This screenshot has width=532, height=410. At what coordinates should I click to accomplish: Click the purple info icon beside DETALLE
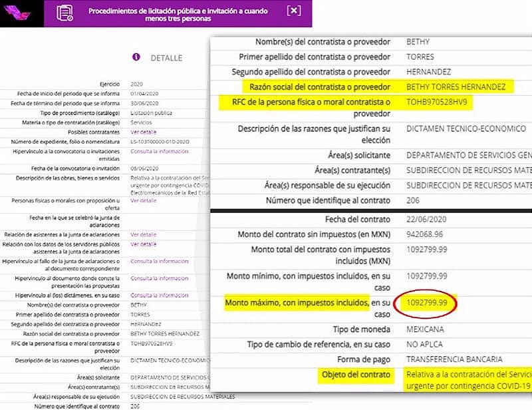(136, 57)
